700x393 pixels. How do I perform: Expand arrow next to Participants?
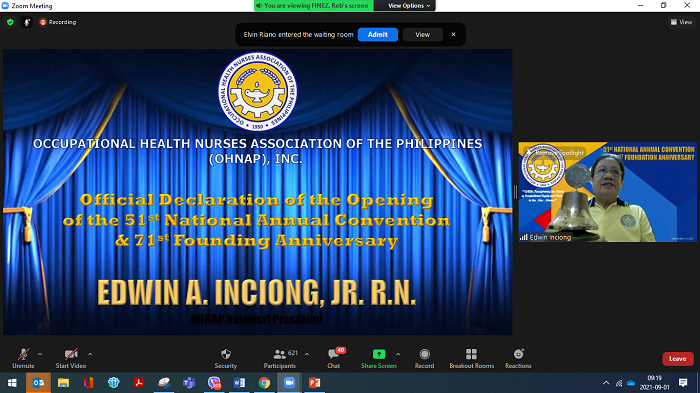(x=307, y=354)
